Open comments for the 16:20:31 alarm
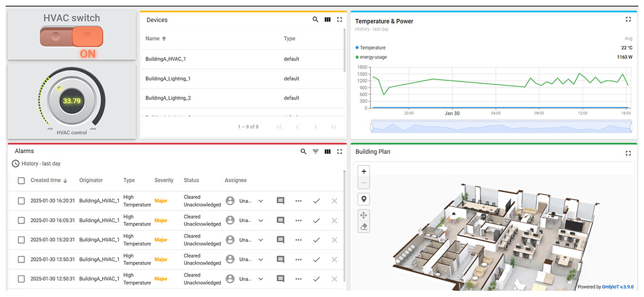Screen dimensions: 644x297 coord(280,201)
